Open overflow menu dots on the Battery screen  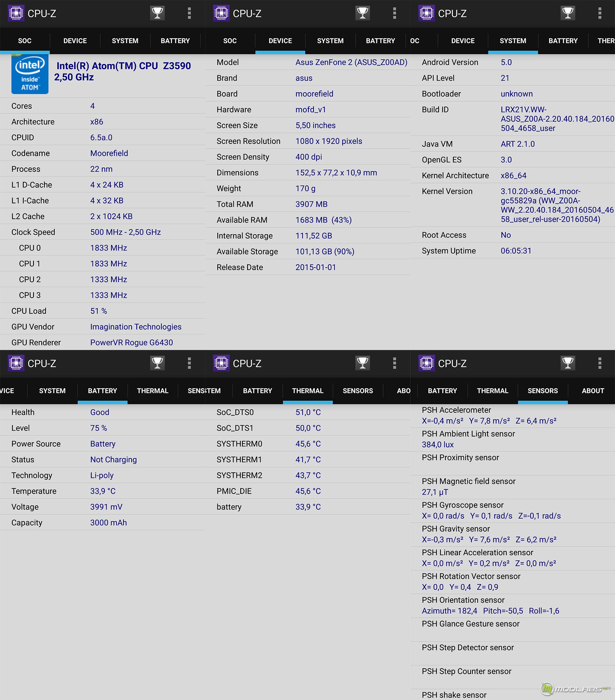pos(189,363)
